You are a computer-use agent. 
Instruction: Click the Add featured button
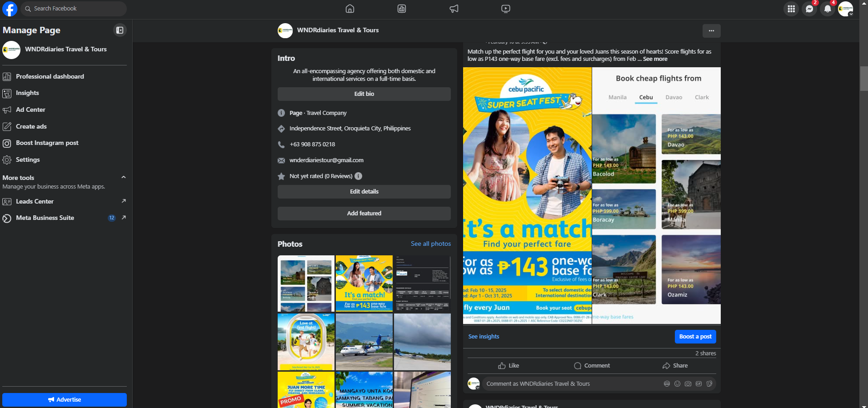pos(364,214)
